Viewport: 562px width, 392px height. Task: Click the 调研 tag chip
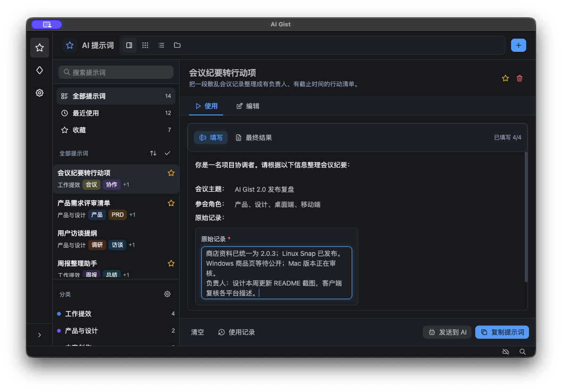coord(97,245)
